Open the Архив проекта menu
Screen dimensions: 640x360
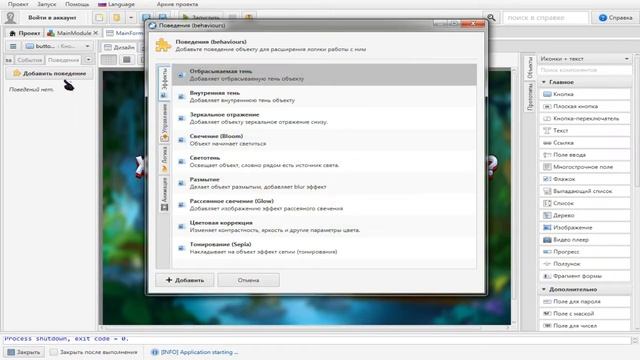tap(177, 4)
